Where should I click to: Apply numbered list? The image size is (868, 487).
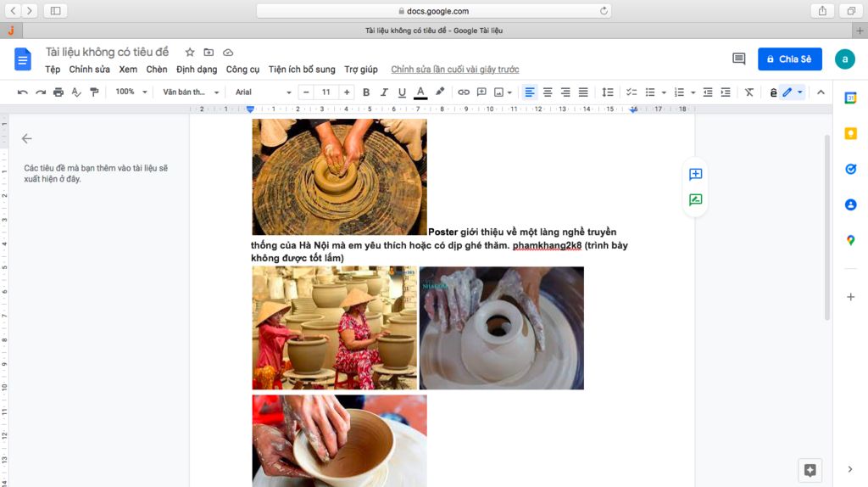[679, 92]
